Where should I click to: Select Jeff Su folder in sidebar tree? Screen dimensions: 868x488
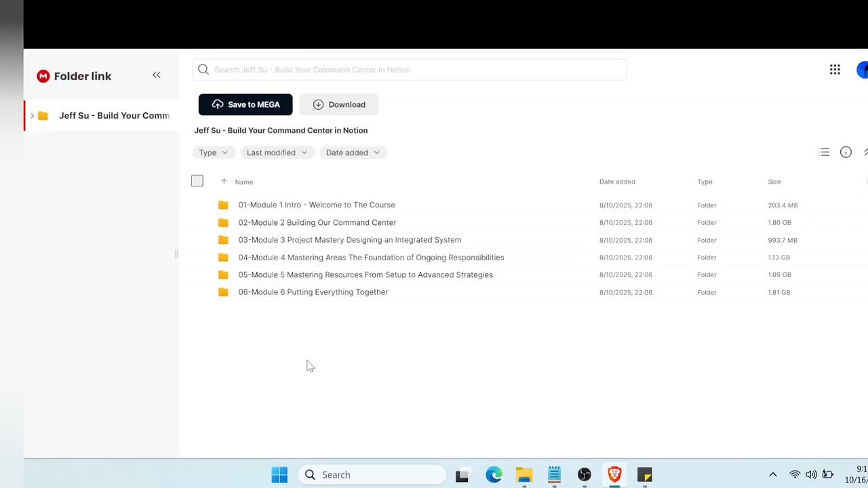[x=102, y=116]
